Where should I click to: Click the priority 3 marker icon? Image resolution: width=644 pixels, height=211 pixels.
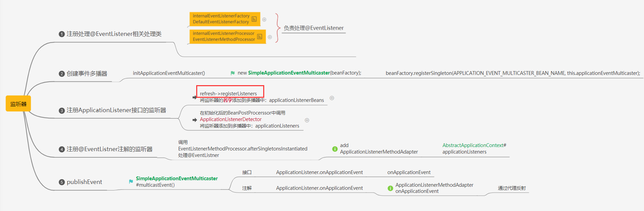tap(62, 111)
